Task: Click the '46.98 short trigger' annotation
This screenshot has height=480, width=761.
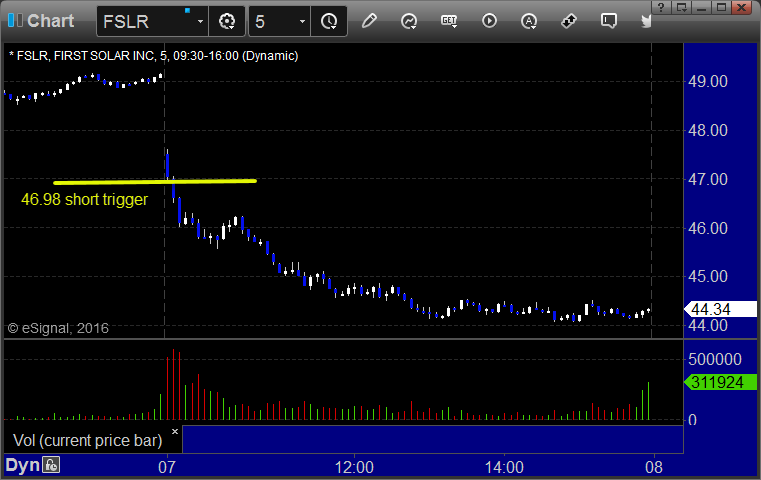Action: coord(84,199)
